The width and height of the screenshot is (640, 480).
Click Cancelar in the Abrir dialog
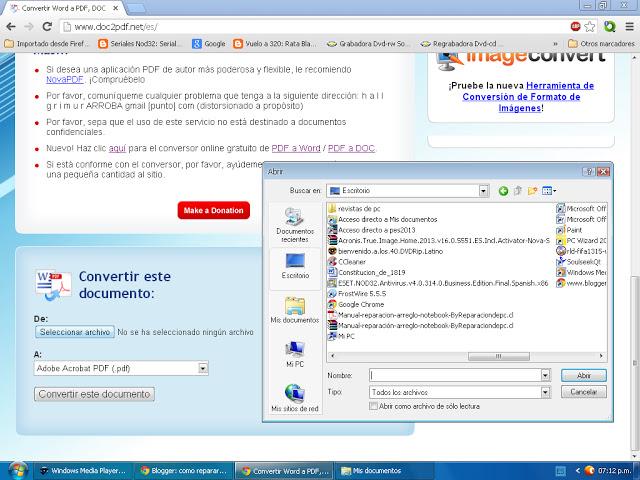(584, 392)
